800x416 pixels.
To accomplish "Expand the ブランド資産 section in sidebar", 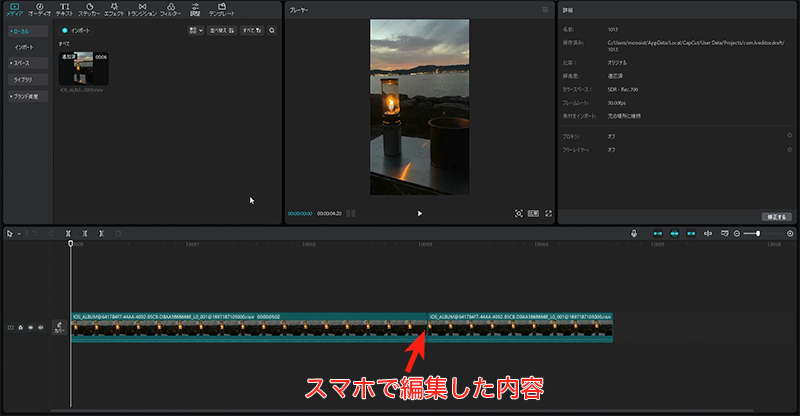I will (x=28, y=96).
